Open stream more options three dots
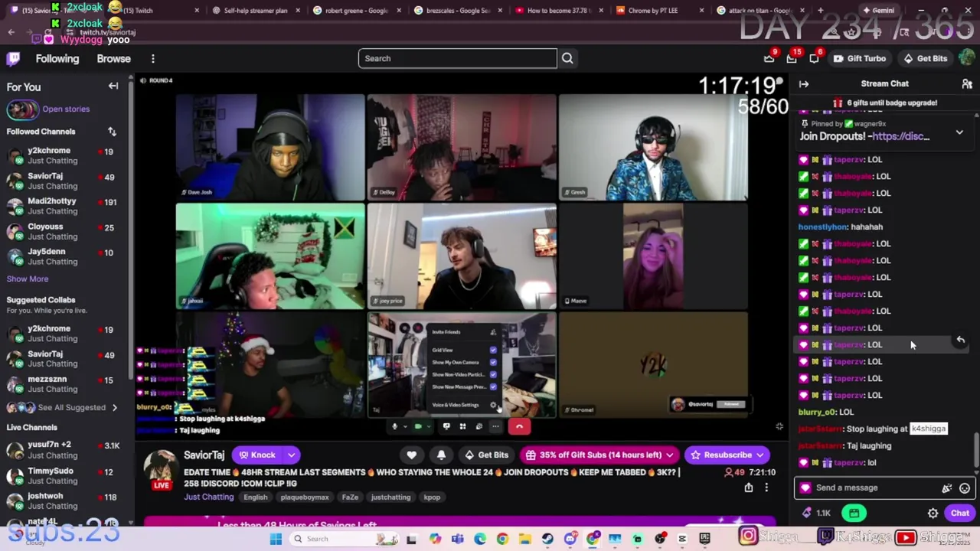This screenshot has width=980, height=551. tap(766, 487)
